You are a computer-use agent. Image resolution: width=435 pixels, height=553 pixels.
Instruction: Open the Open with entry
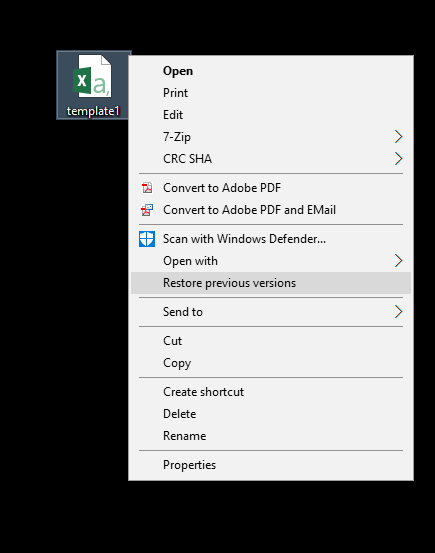click(x=271, y=261)
